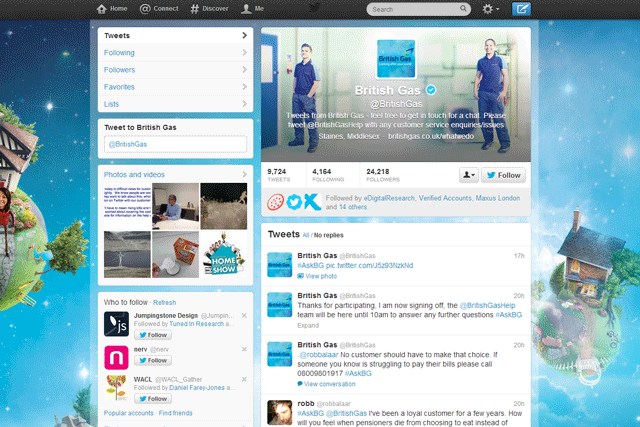Open Popular accounts link
This screenshot has width=640, height=427.
point(129,413)
